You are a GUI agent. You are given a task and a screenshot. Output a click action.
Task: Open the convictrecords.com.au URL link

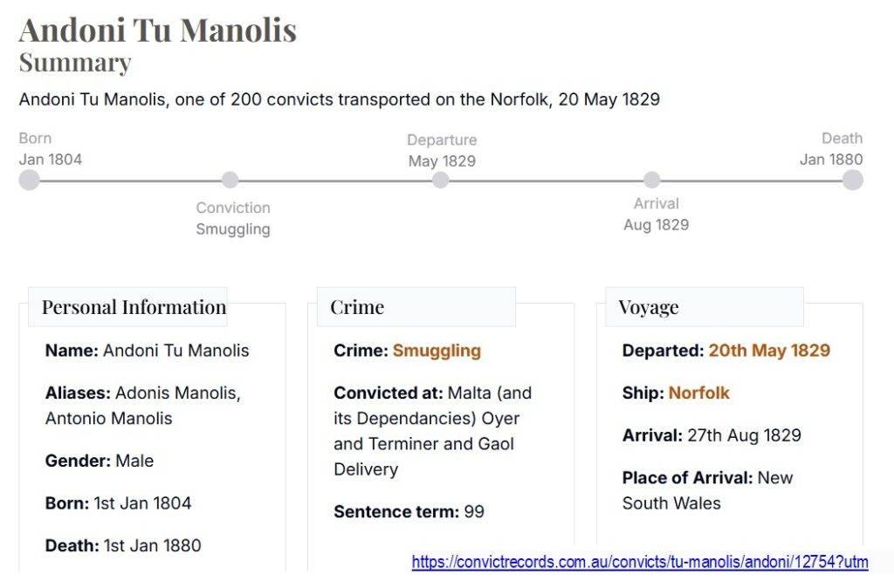coord(640,563)
